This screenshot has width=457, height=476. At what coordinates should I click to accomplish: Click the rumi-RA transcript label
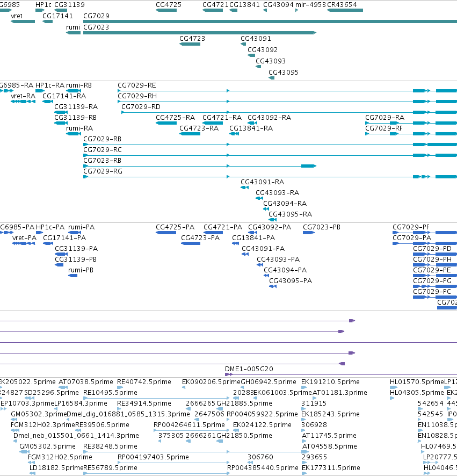(x=79, y=128)
